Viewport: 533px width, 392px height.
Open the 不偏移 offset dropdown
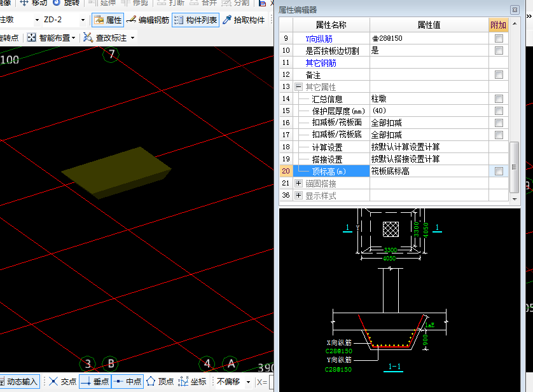click(x=248, y=382)
